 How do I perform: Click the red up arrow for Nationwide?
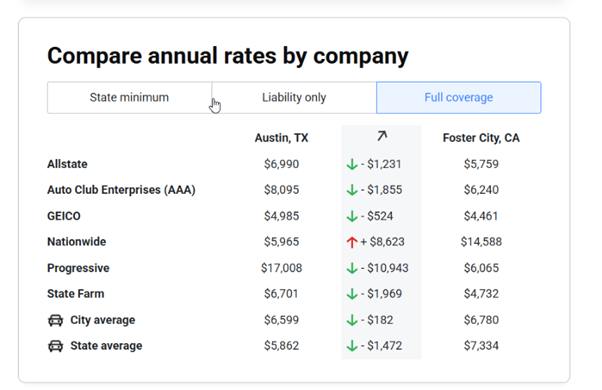[x=352, y=242]
